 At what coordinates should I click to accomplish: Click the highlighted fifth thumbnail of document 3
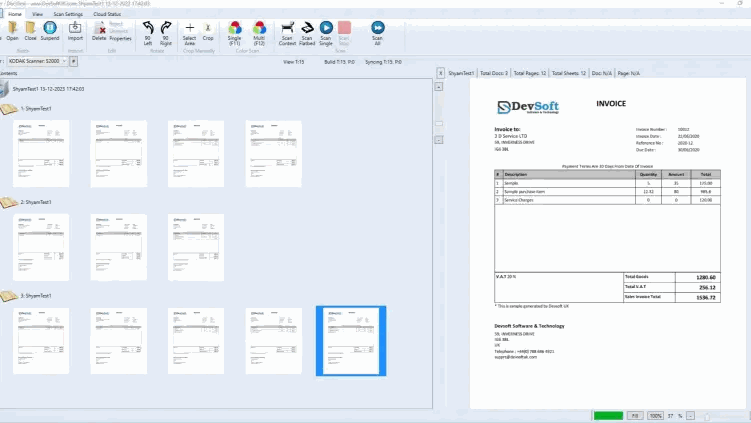coord(351,341)
